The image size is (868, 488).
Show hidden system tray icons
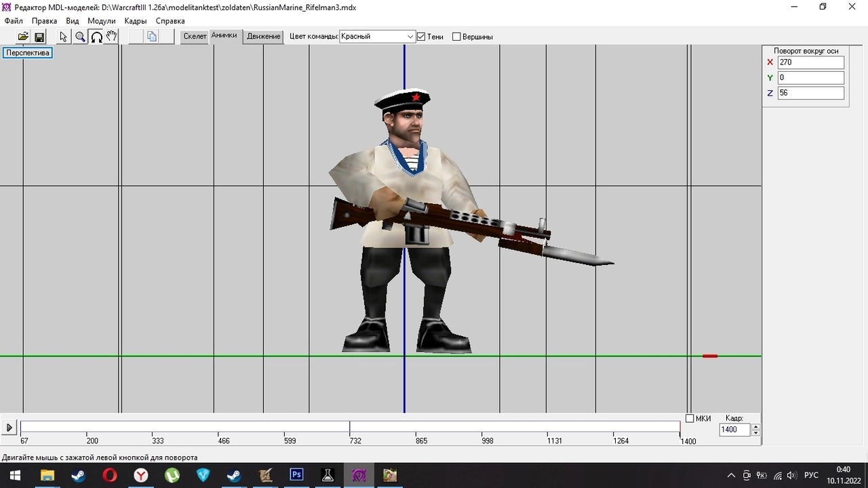731,475
